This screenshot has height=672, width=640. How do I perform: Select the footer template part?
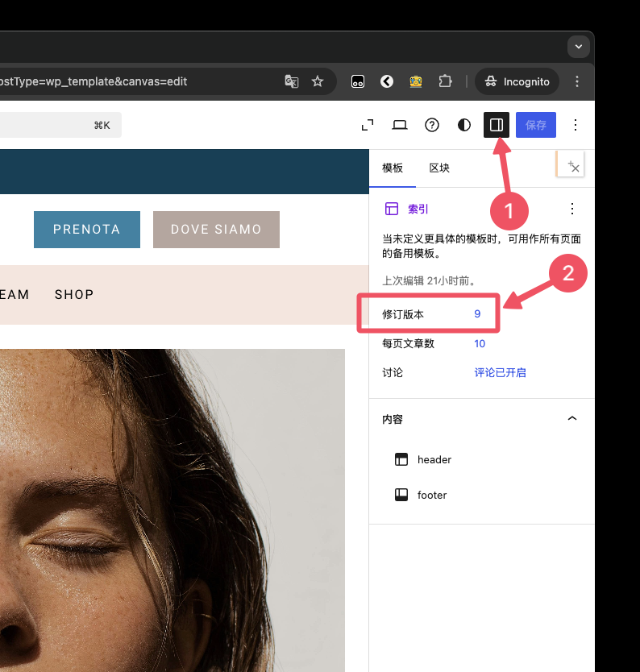tap(431, 495)
